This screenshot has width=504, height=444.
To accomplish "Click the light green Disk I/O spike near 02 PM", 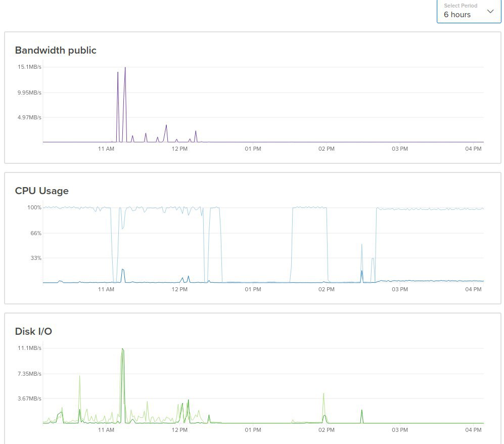I will point(324,394).
